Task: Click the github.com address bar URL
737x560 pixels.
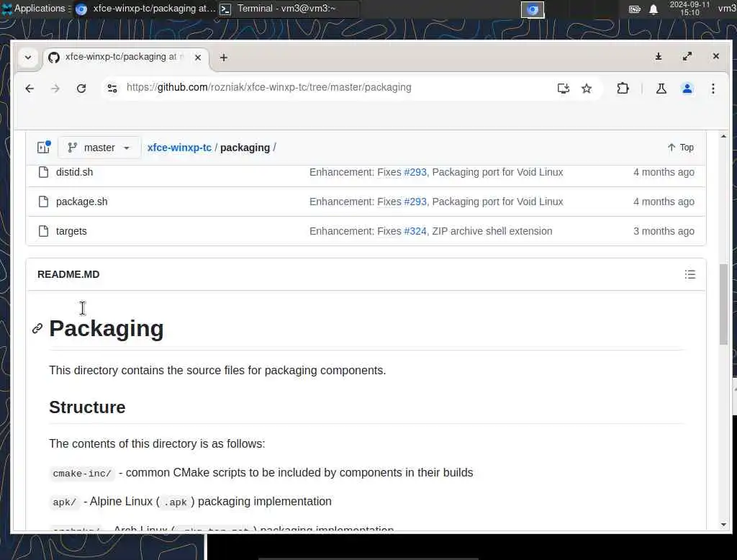Action: coord(269,88)
